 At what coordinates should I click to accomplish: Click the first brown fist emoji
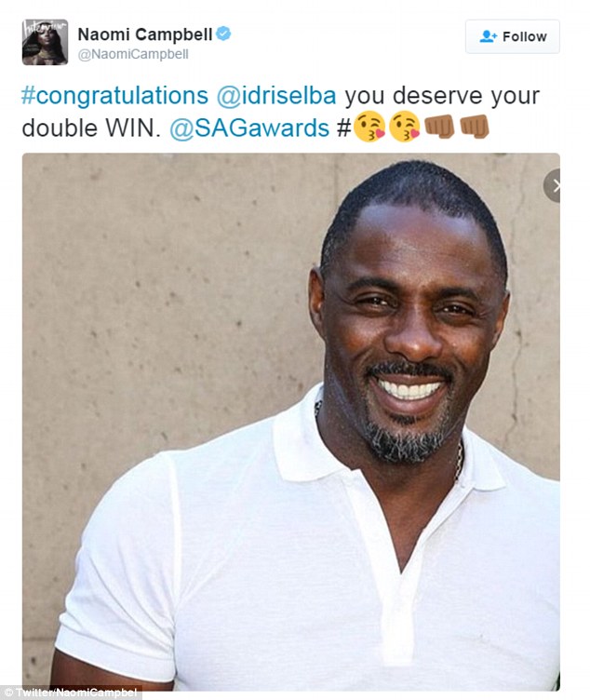[439, 127]
